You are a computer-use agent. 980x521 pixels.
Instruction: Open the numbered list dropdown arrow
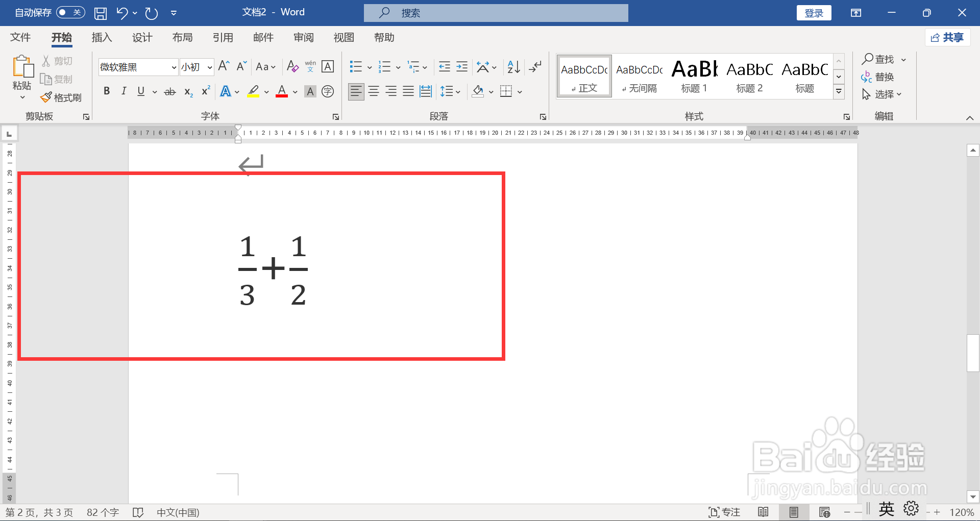tap(398, 67)
